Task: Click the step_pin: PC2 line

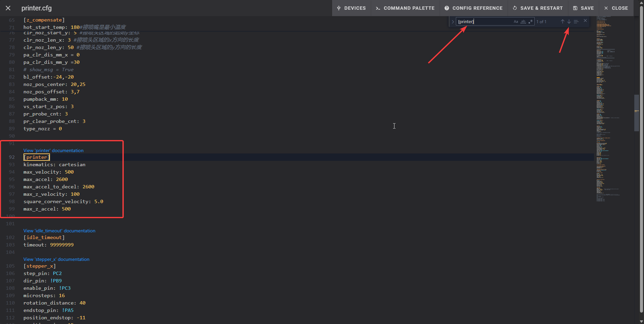Action: [43, 273]
